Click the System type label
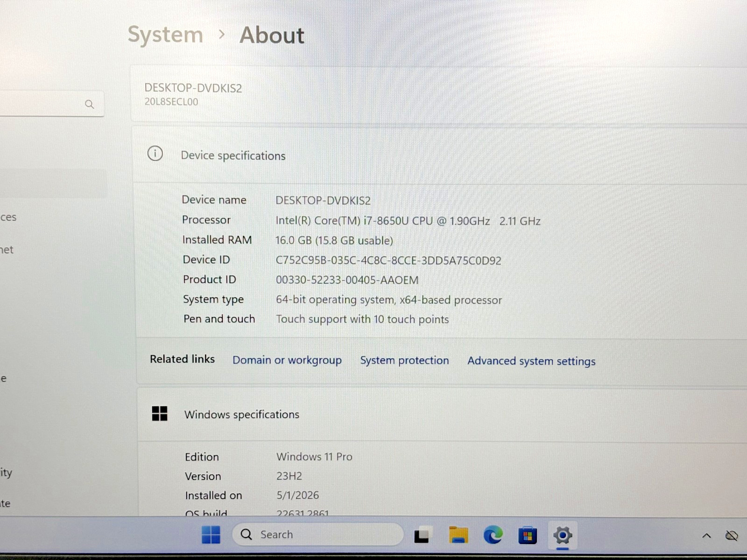The image size is (747, 560). tap(213, 299)
